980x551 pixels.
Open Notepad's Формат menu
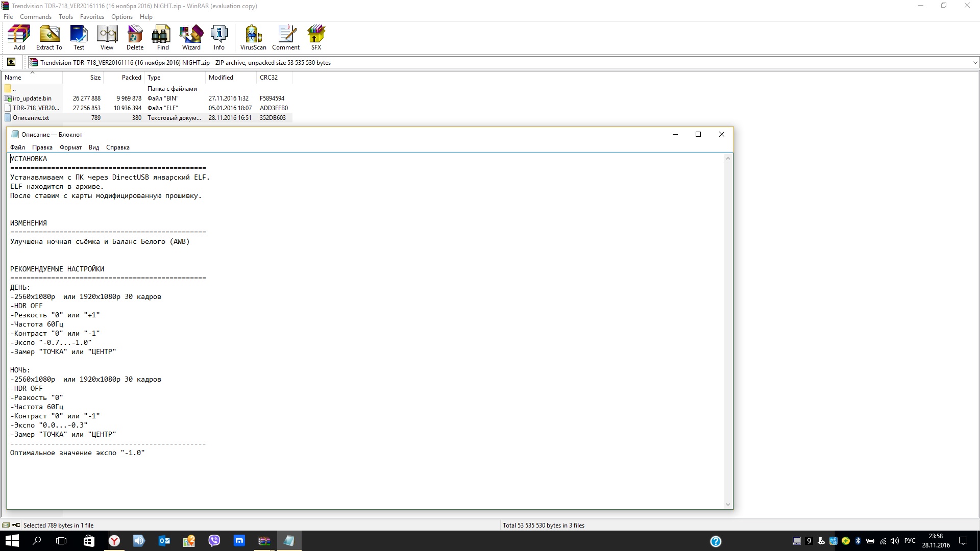[x=70, y=147]
